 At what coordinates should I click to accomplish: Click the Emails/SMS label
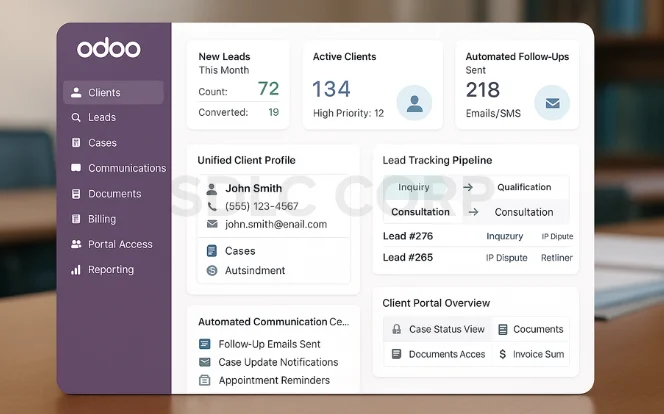tap(493, 113)
